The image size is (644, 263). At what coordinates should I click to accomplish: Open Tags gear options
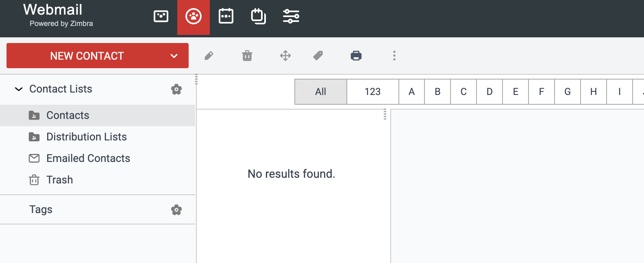click(x=176, y=210)
